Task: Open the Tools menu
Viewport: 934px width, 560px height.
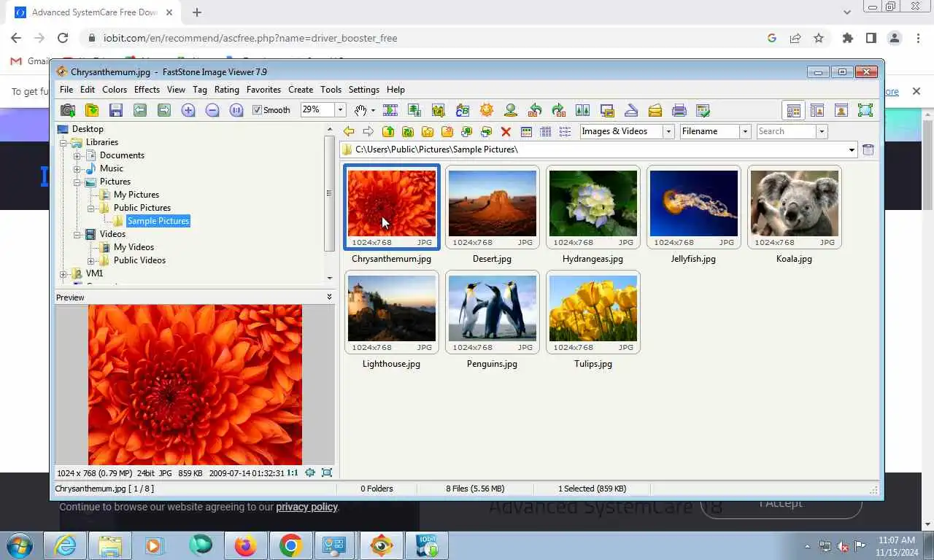Action: (331, 90)
